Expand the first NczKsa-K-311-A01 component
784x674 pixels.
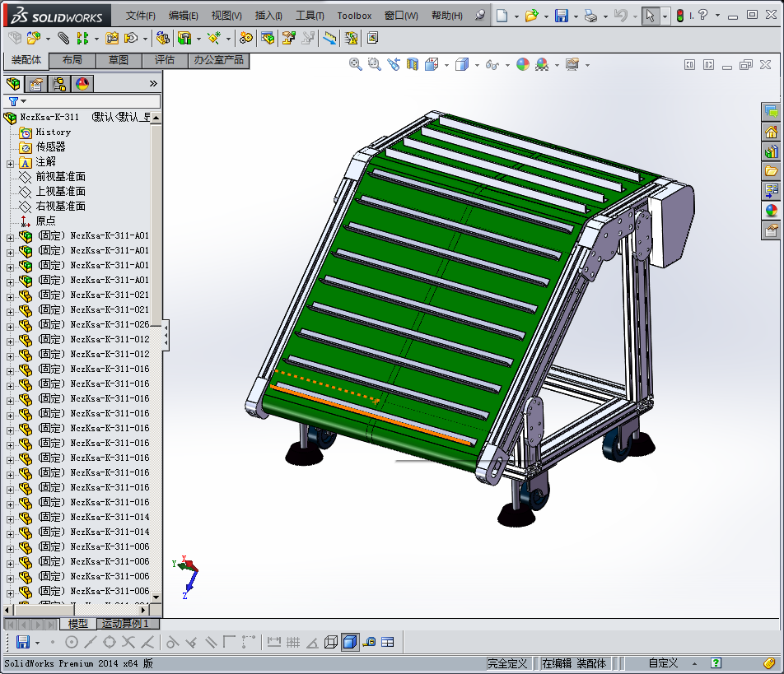coord(11,239)
